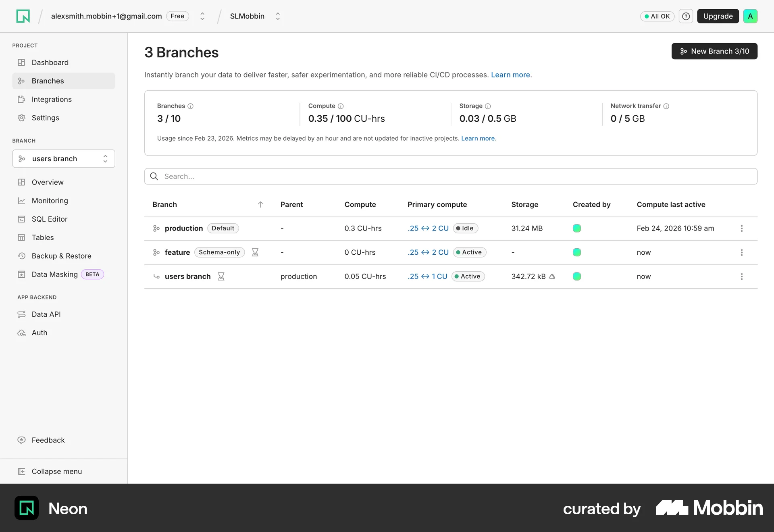Open Data API page
This screenshot has width=774, height=532.
(64, 314)
